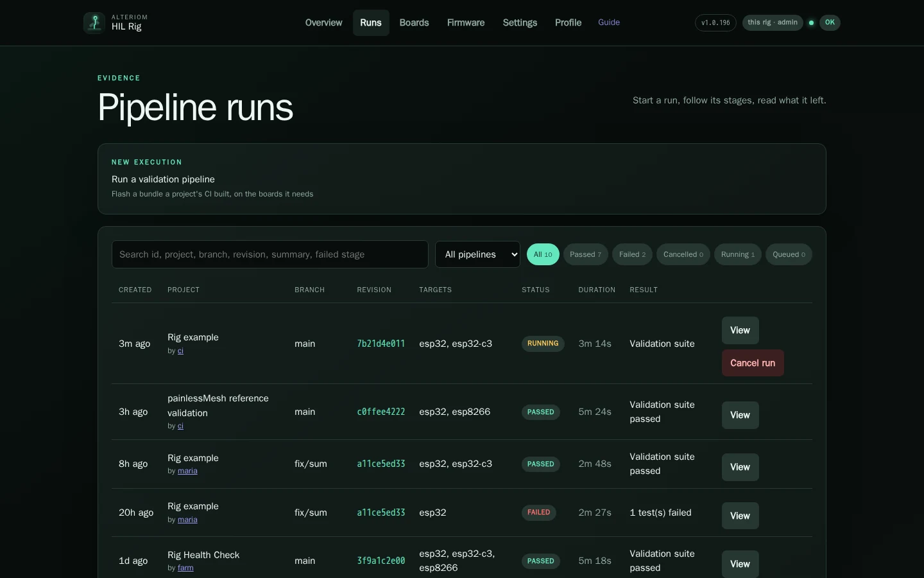This screenshot has width=924, height=578.
Task: Open user ci link under painlessMesh run
Action: (x=180, y=426)
